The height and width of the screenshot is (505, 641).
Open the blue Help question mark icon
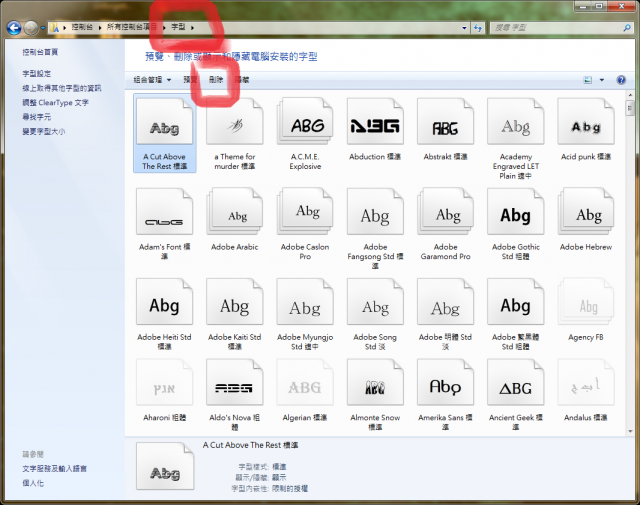tap(621, 80)
